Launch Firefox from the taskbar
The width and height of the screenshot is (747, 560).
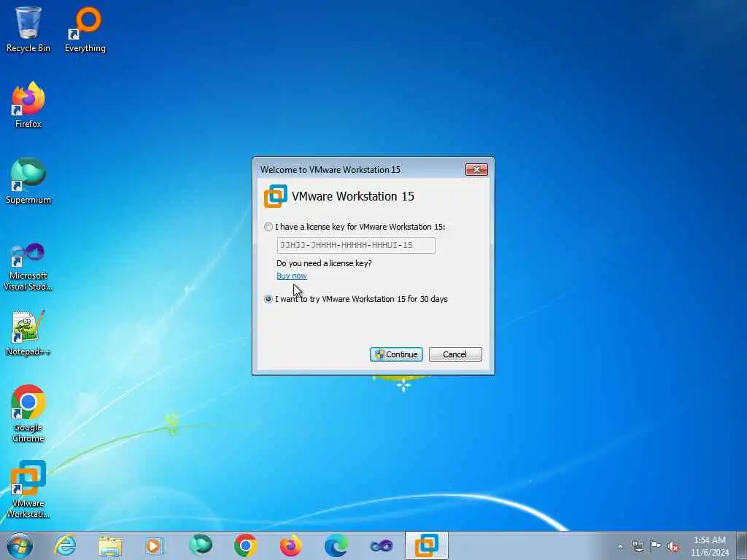(x=290, y=545)
